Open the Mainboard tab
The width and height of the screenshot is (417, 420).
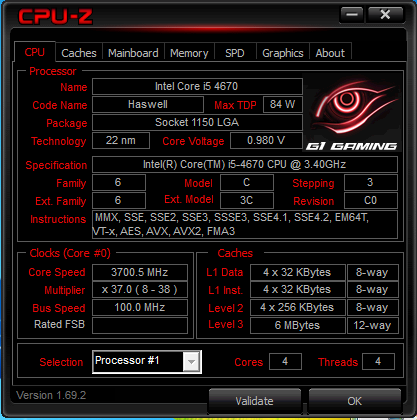click(133, 53)
